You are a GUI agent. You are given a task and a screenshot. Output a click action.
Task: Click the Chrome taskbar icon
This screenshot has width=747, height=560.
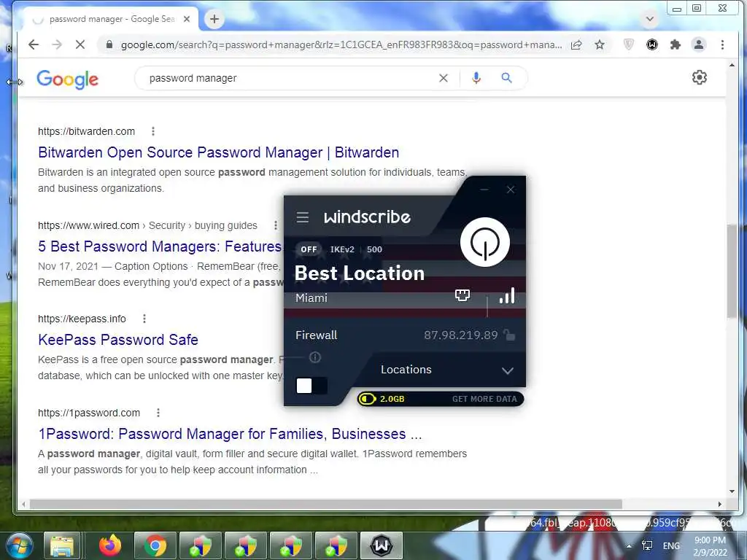[x=155, y=545]
